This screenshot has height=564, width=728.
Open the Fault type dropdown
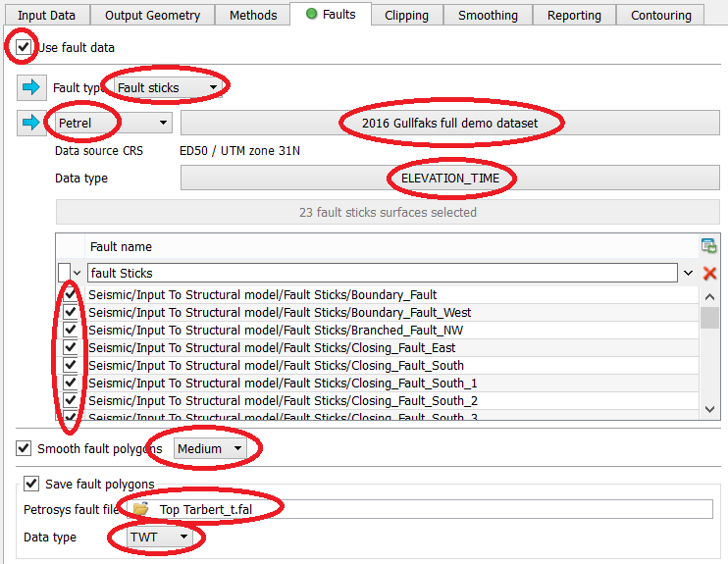(x=166, y=88)
